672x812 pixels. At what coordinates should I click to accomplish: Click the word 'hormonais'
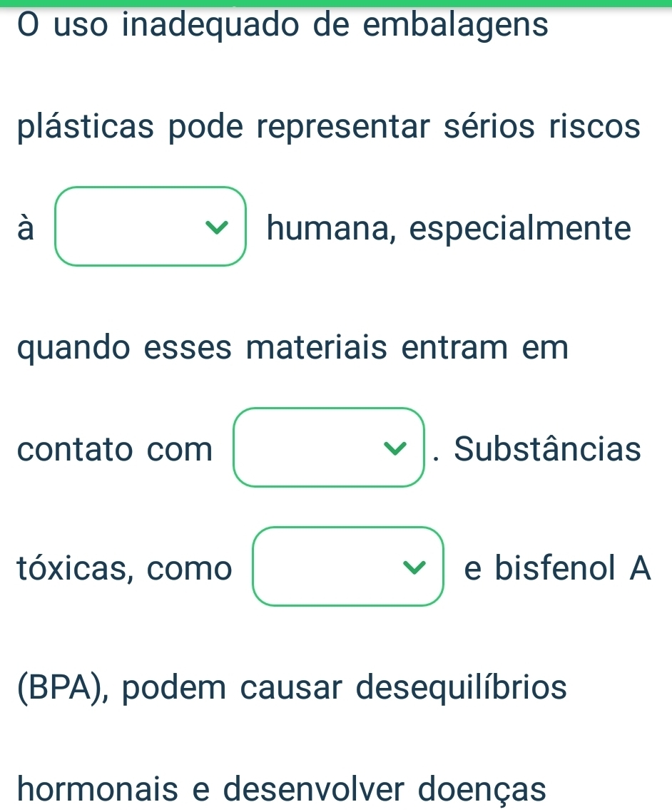point(98,788)
